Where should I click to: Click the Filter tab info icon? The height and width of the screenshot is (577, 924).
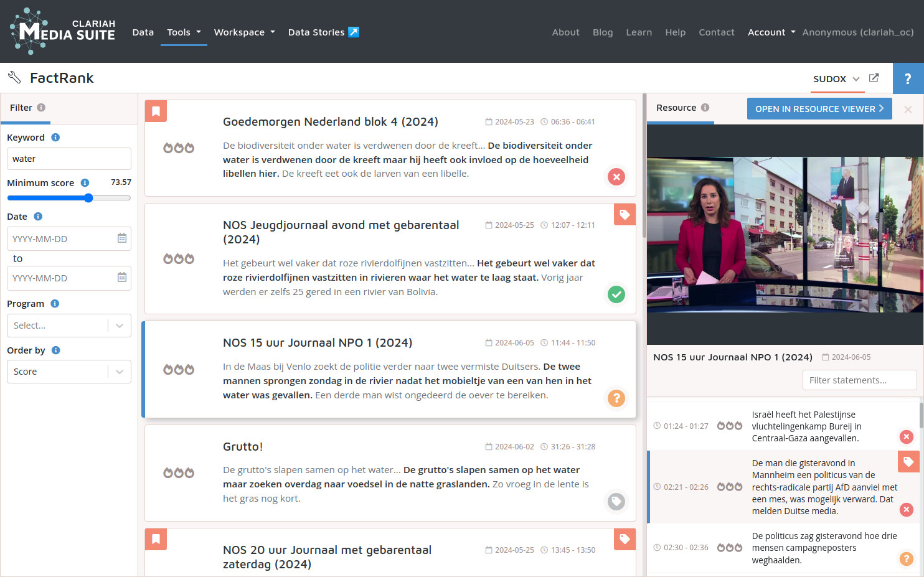coord(41,108)
